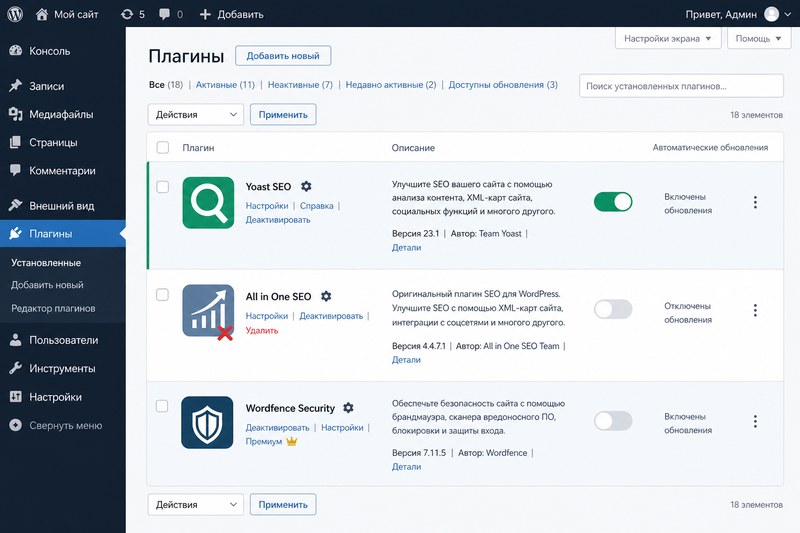Tick the select-all checkbox in table header
Viewport: 800px width, 533px height.
pos(163,147)
